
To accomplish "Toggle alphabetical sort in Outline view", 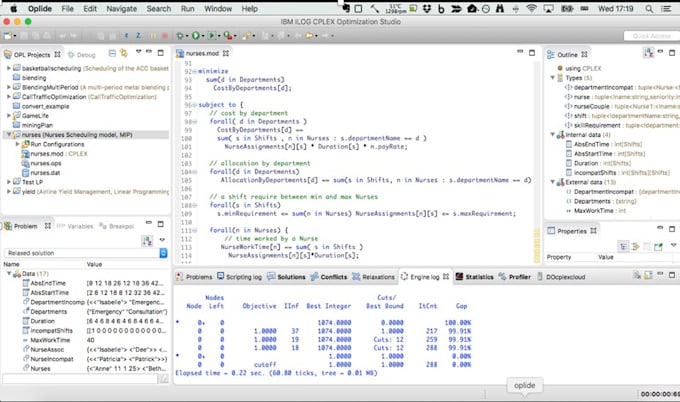I will 648,53.
